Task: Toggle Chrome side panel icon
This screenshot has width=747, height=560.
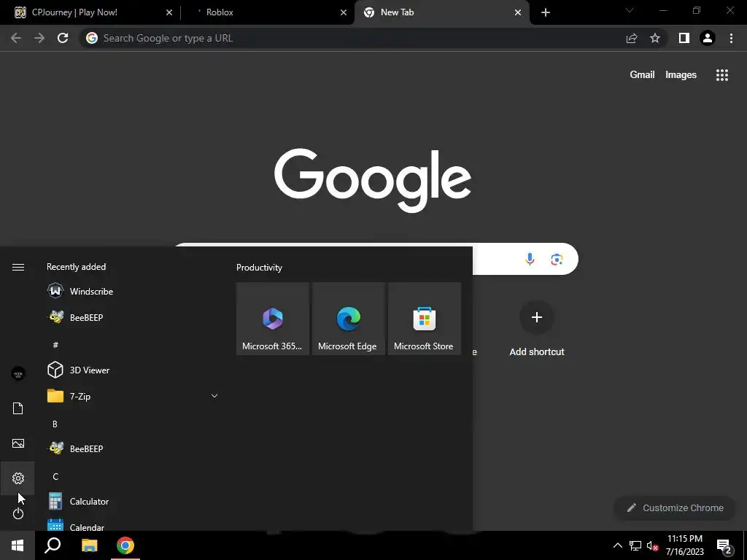Action: 684,38
